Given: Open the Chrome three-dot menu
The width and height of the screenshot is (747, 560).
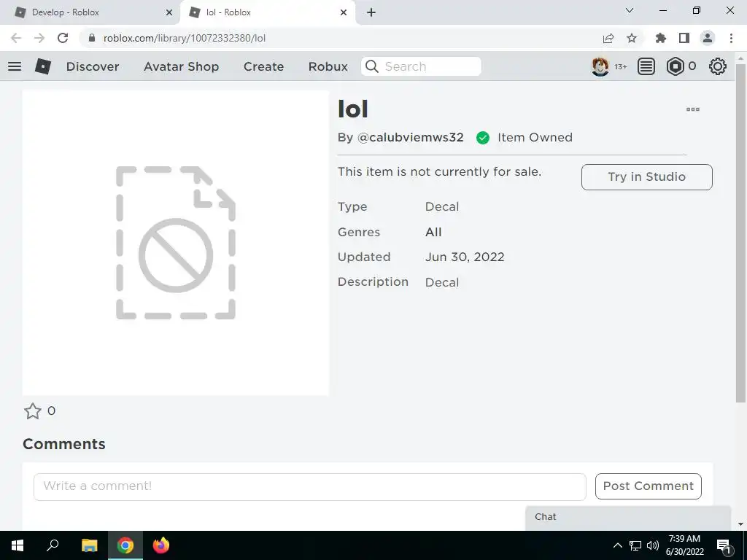Looking at the screenshot, I should (731, 38).
